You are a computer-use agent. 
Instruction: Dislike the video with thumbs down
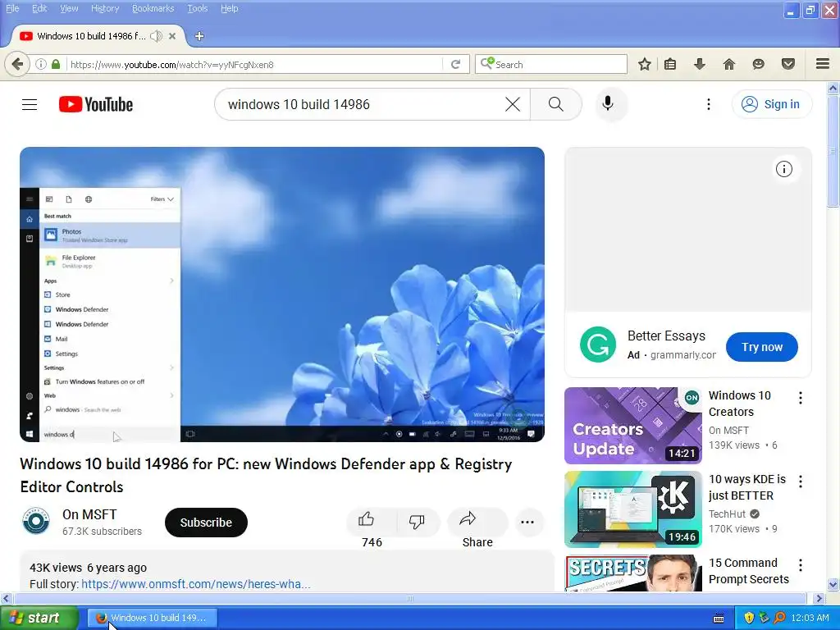click(417, 521)
